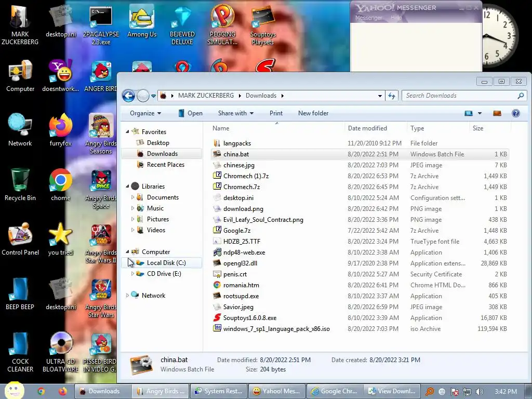Switch to the Yahoo! Mes... taskbar button

pyautogui.click(x=276, y=391)
